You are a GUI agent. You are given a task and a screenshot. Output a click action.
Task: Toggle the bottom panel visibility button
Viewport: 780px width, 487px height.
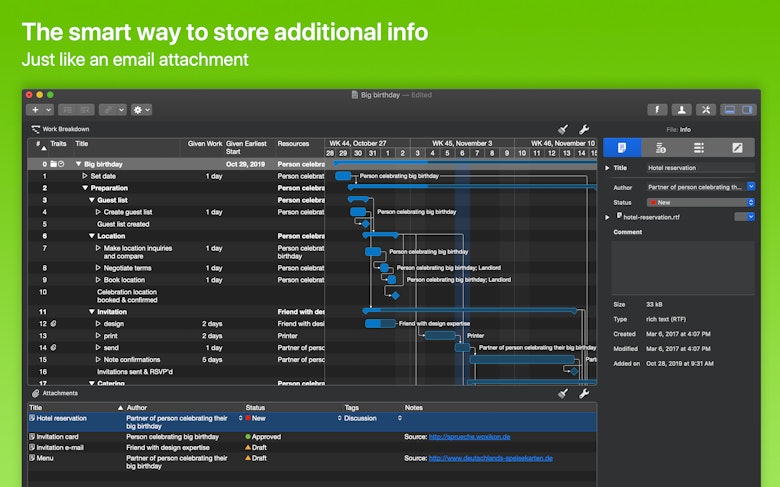click(730, 110)
